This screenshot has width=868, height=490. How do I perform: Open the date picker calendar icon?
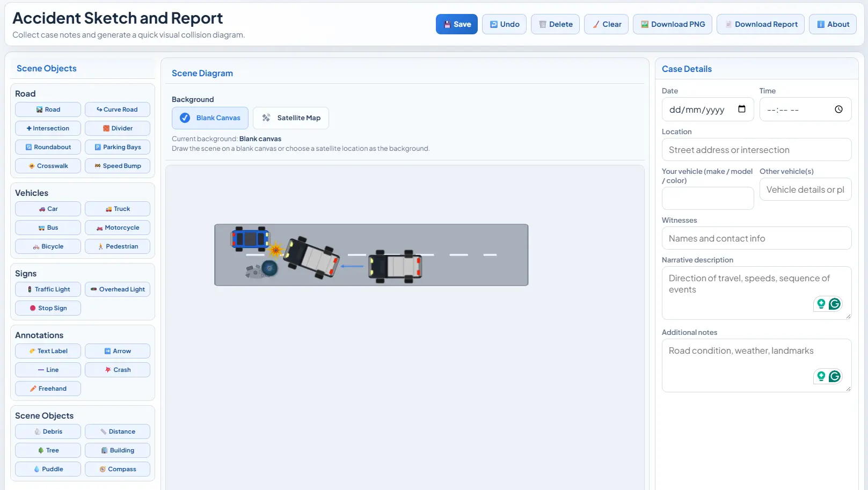coord(742,109)
